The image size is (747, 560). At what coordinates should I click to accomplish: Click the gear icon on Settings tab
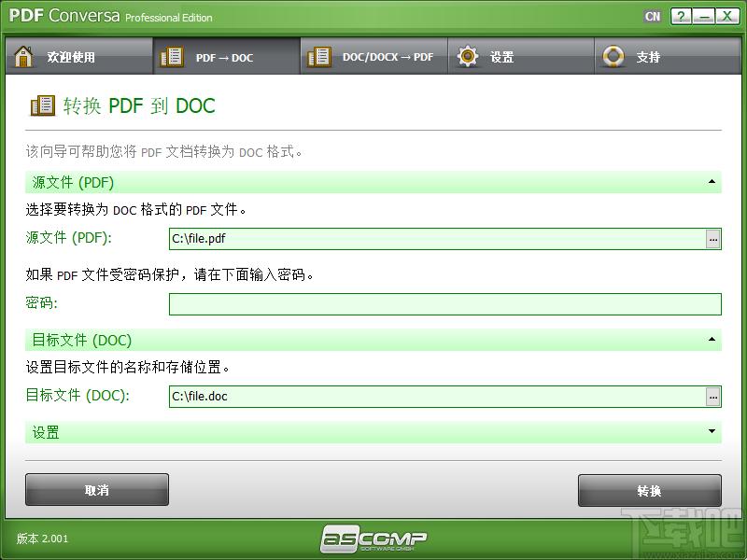coord(468,56)
